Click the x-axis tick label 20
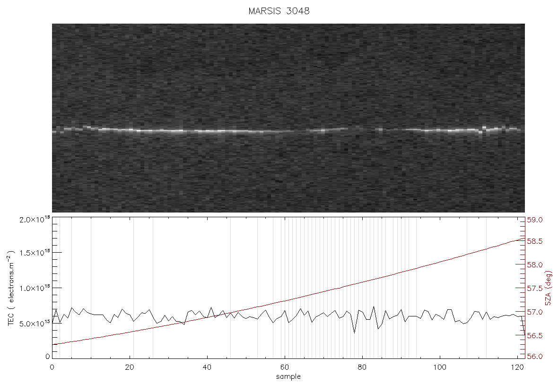The image size is (558, 392). (130, 367)
